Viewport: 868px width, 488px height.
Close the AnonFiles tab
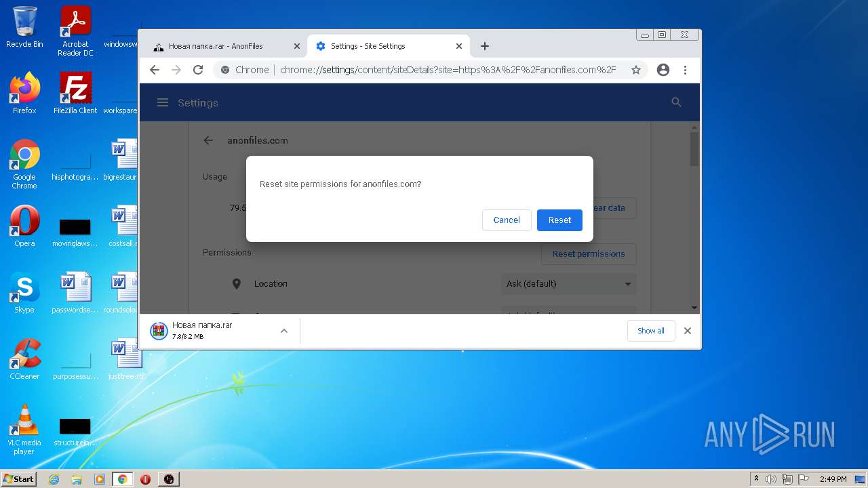(296, 46)
